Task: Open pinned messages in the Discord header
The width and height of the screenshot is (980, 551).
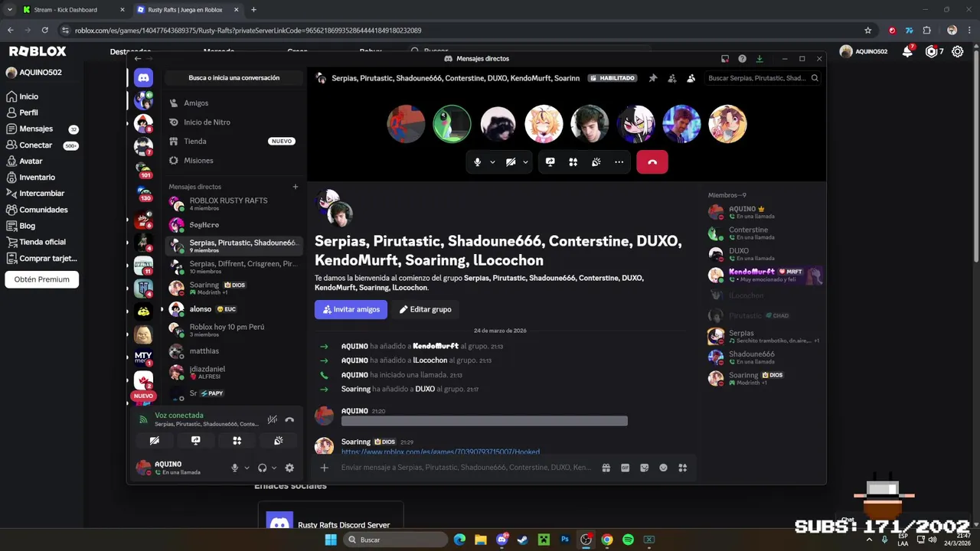Action: click(653, 78)
